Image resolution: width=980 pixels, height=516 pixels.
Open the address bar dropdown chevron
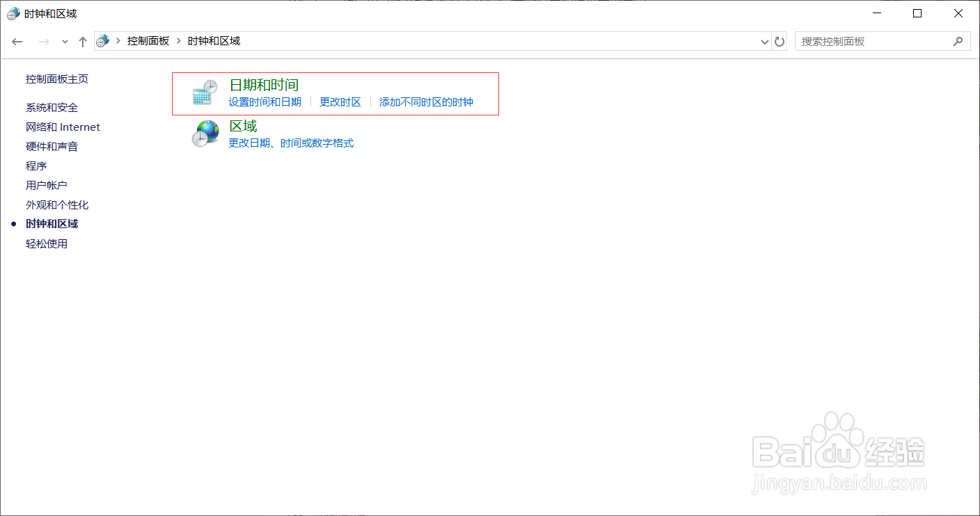click(764, 41)
